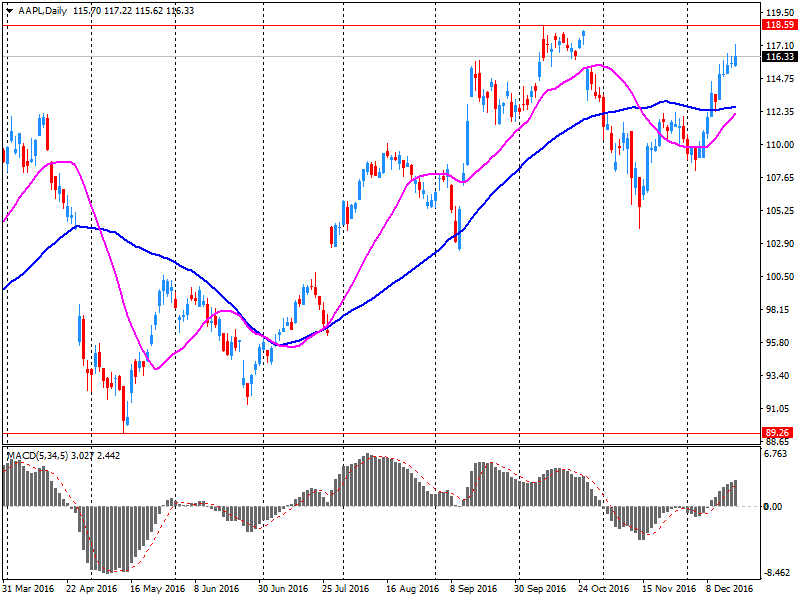Image resolution: width=800 pixels, height=600 pixels.
Task: Click the current price label 116.33
Action: coord(780,57)
